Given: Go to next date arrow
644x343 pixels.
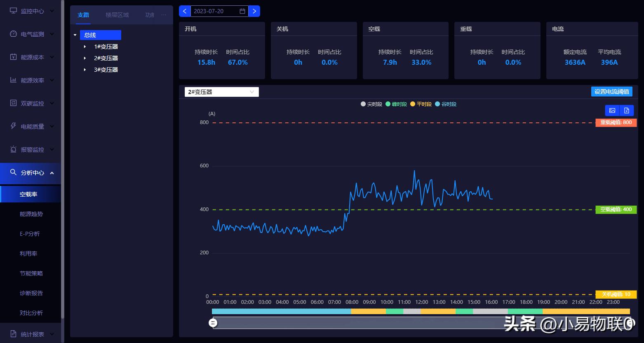Looking at the screenshot, I should coord(254,11).
